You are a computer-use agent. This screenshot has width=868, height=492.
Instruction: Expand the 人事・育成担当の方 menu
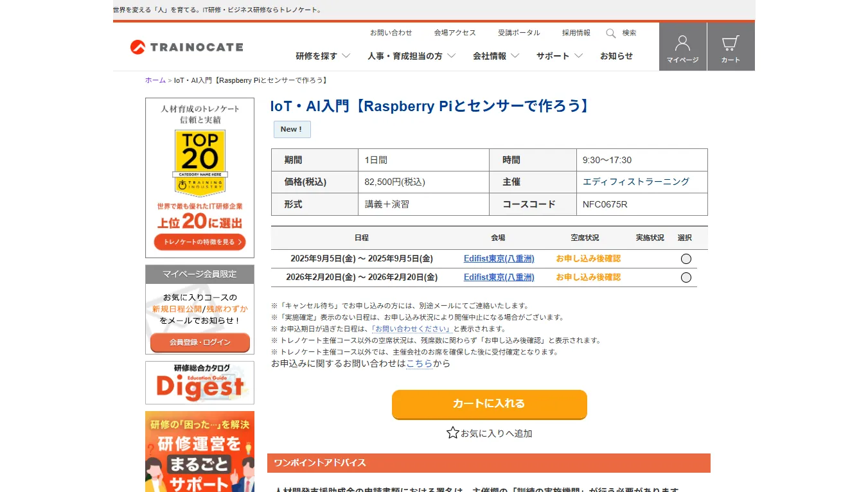411,56
